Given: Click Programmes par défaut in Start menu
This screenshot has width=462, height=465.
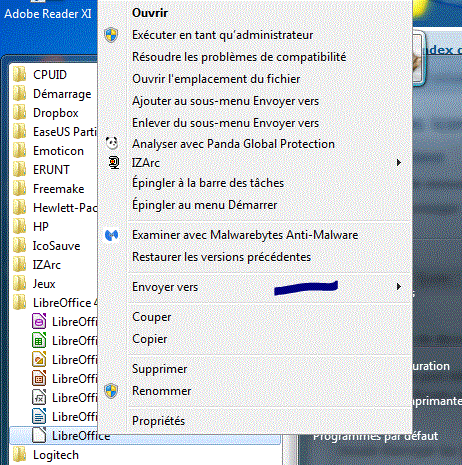Looking at the screenshot, I should tap(375, 436).
